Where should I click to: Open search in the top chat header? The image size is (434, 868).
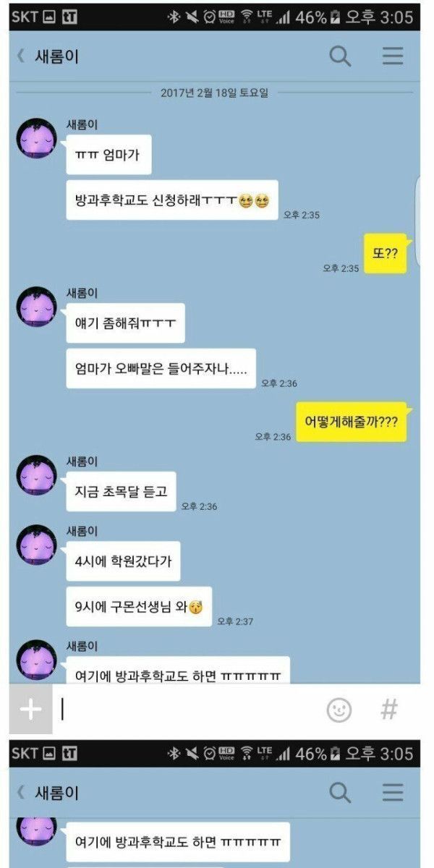pos(340,56)
